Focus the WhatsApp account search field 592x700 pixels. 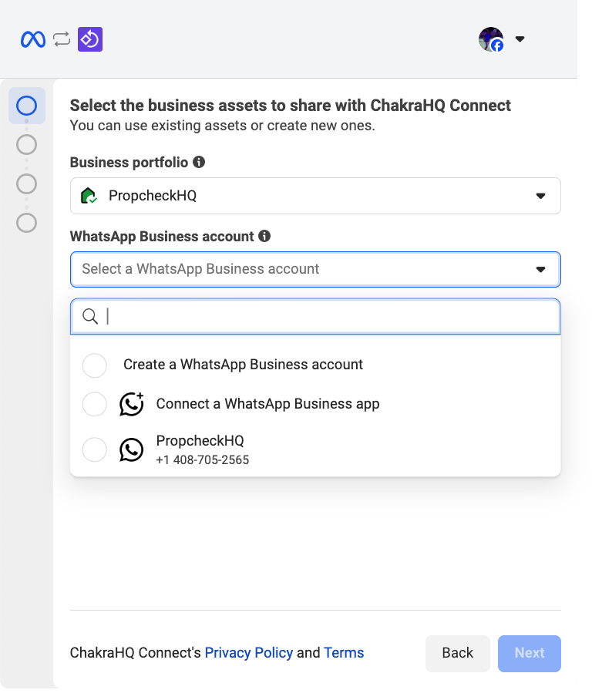tap(324, 317)
